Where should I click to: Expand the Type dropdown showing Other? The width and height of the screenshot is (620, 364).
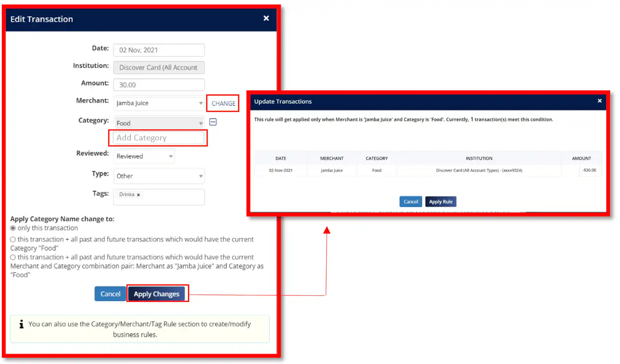pyautogui.click(x=159, y=176)
